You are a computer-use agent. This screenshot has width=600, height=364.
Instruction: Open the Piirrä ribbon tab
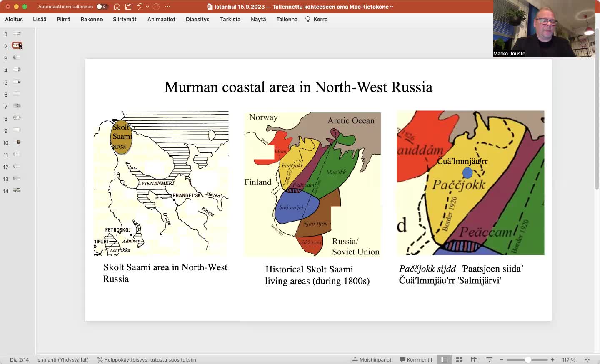point(63,19)
